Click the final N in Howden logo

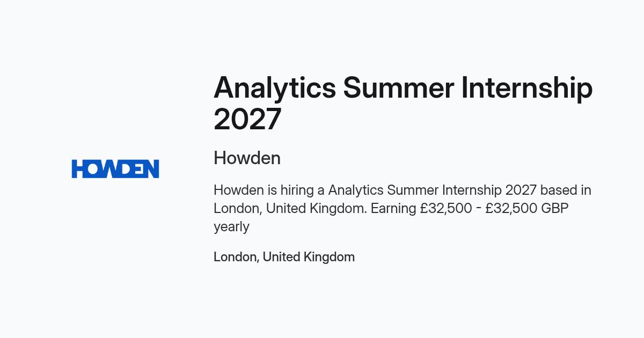(152, 168)
